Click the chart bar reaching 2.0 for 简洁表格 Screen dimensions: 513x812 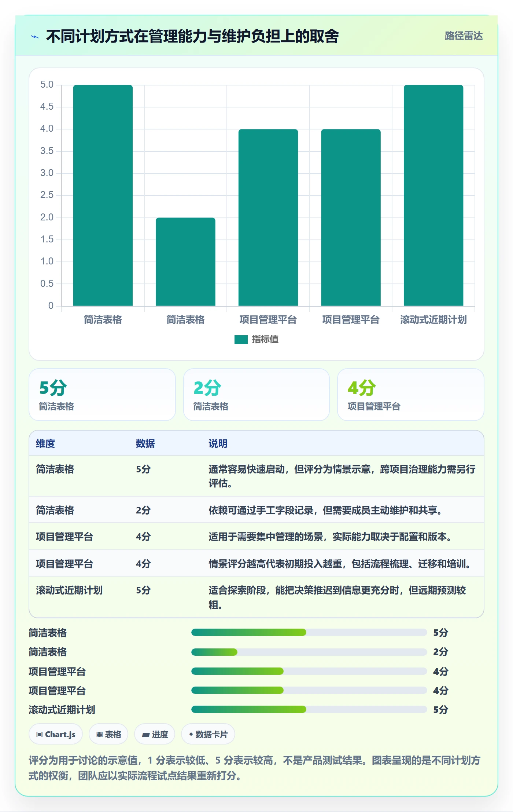(185, 261)
